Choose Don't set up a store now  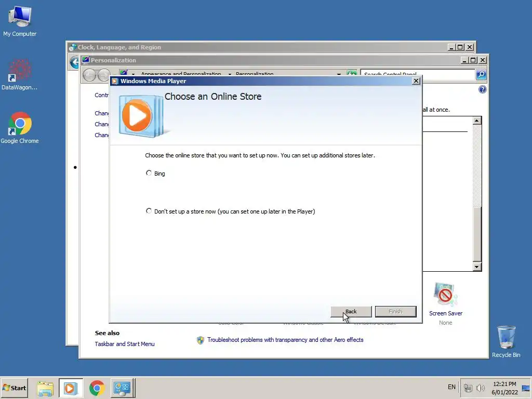149,211
